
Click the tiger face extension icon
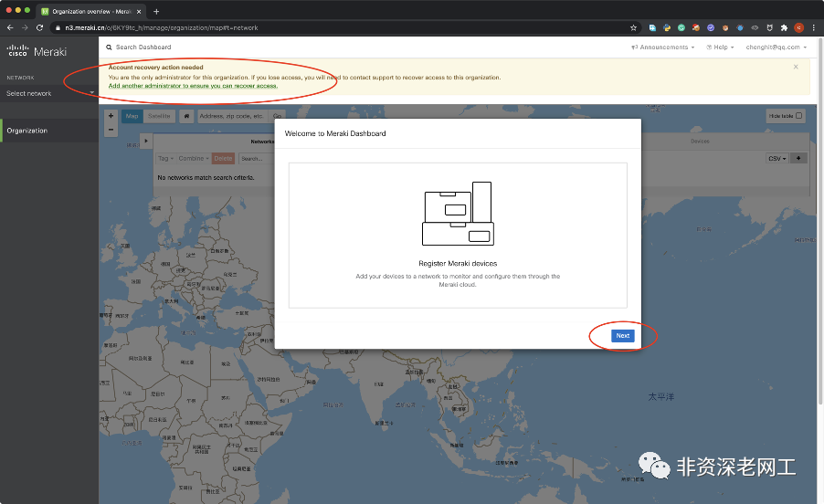(725, 27)
